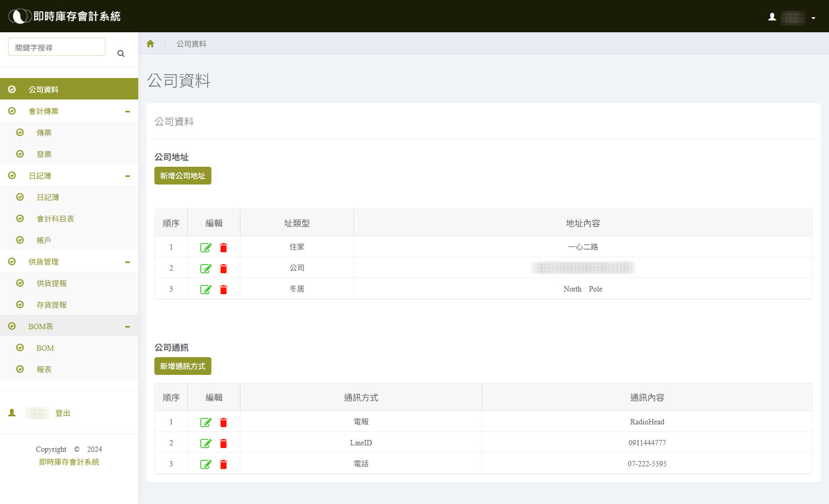Delete the 電話 07-222-5595 row
The width and height of the screenshot is (829, 504).
(x=223, y=464)
